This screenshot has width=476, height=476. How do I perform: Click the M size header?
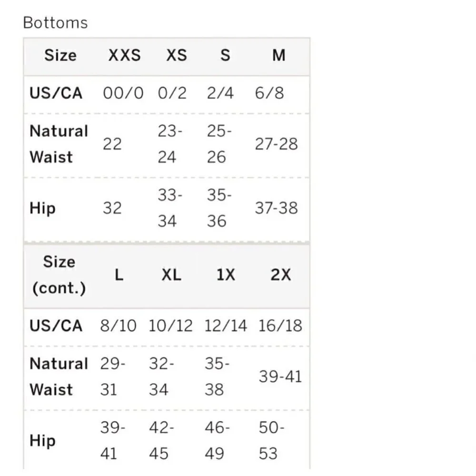pyautogui.click(x=278, y=55)
